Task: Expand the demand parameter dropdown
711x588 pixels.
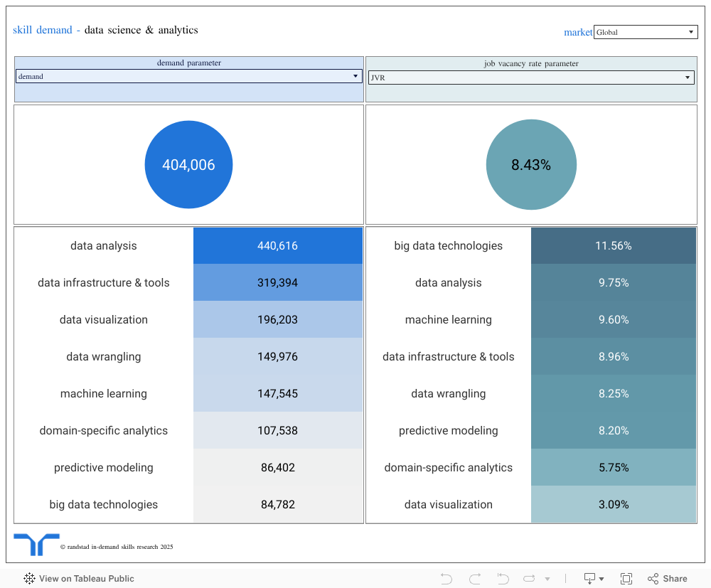Action: [x=188, y=76]
